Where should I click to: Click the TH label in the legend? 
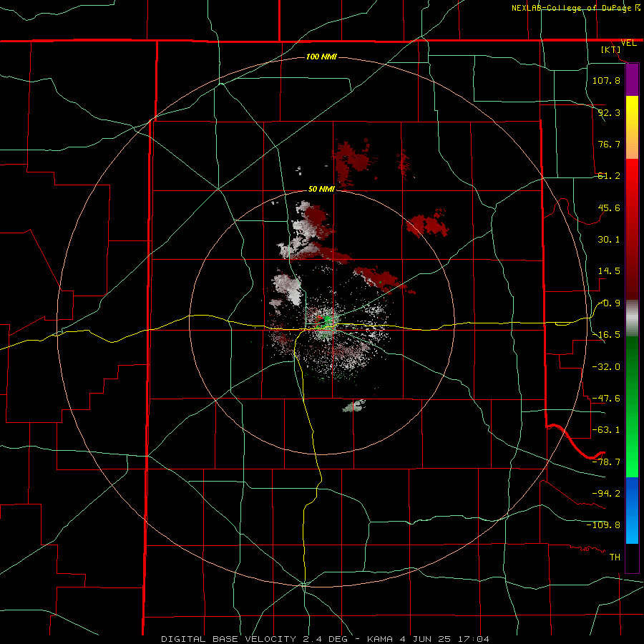tap(615, 557)
